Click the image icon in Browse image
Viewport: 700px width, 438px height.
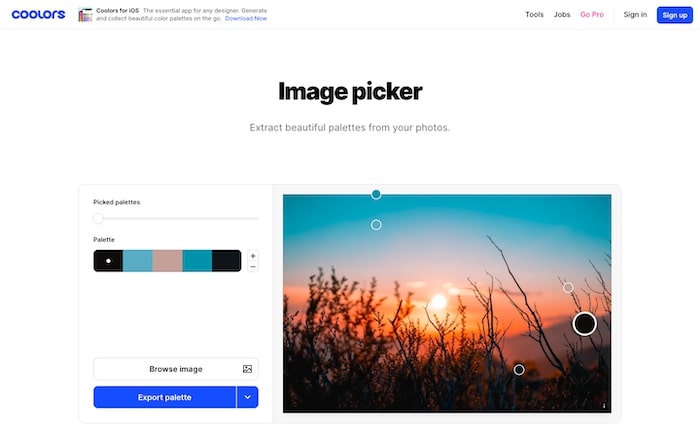[x=247, y=369]
